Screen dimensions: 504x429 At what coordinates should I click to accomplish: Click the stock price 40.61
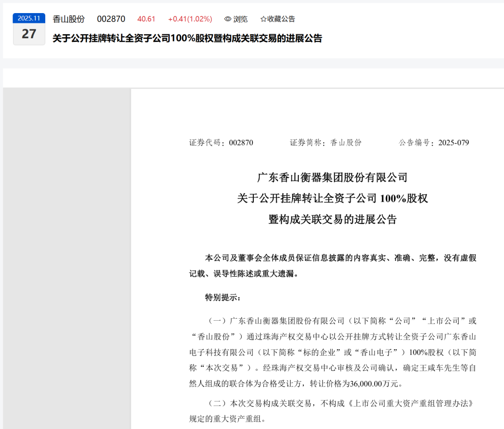146,19
